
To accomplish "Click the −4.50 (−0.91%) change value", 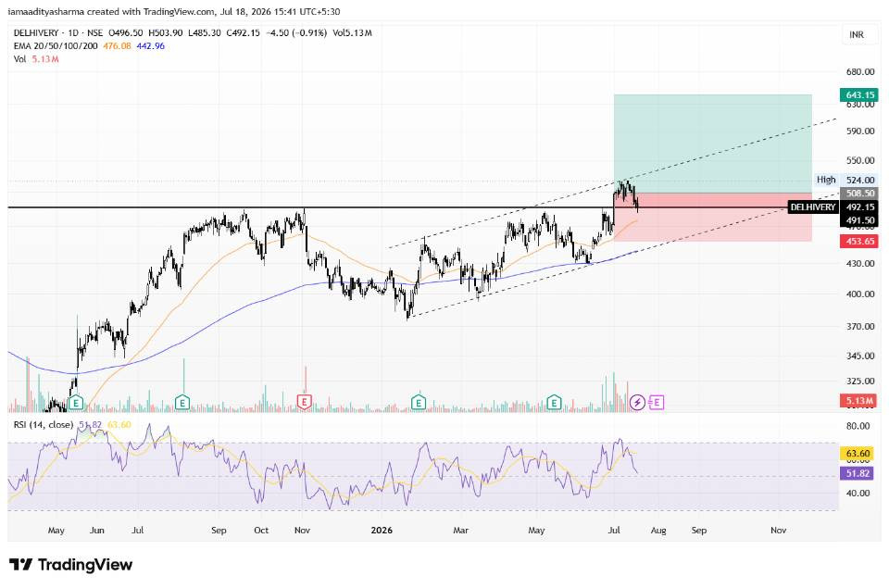I will tap(296, 33).
